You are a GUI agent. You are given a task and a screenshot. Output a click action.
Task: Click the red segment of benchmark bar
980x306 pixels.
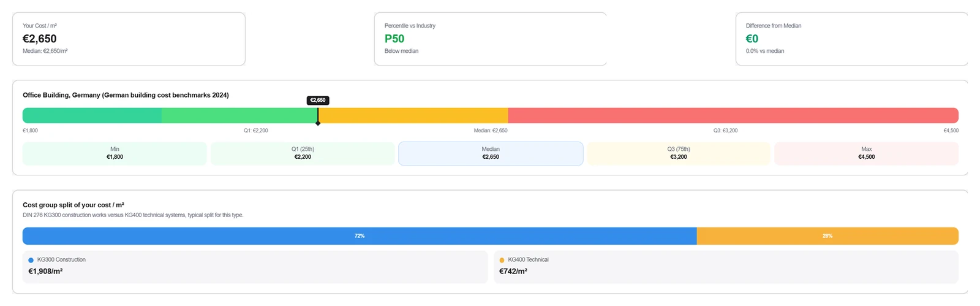733,115
